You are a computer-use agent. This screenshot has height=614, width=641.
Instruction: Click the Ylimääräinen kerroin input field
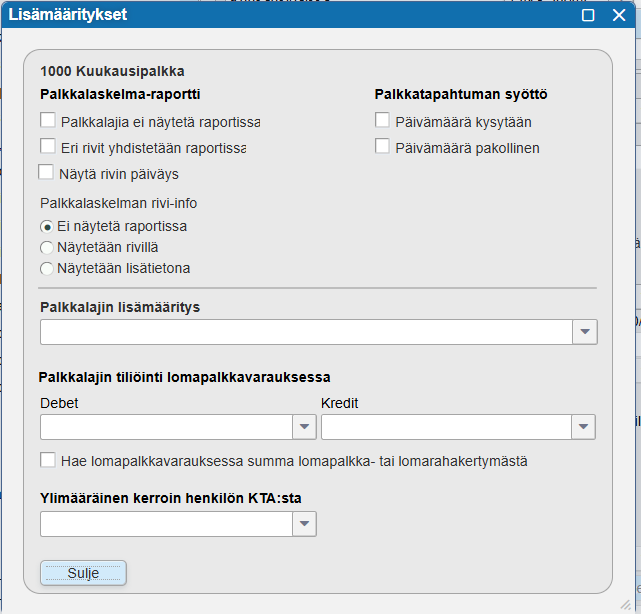165,524
